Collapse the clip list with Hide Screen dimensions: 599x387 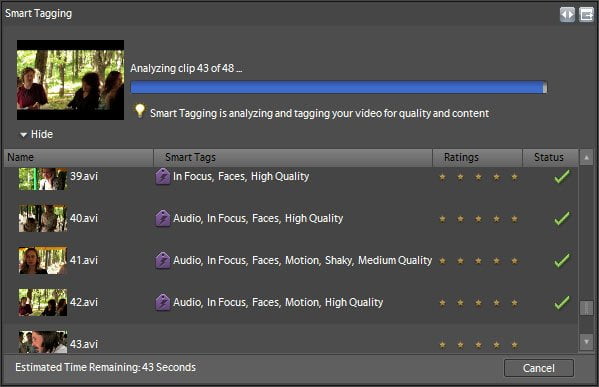(37, 134)
